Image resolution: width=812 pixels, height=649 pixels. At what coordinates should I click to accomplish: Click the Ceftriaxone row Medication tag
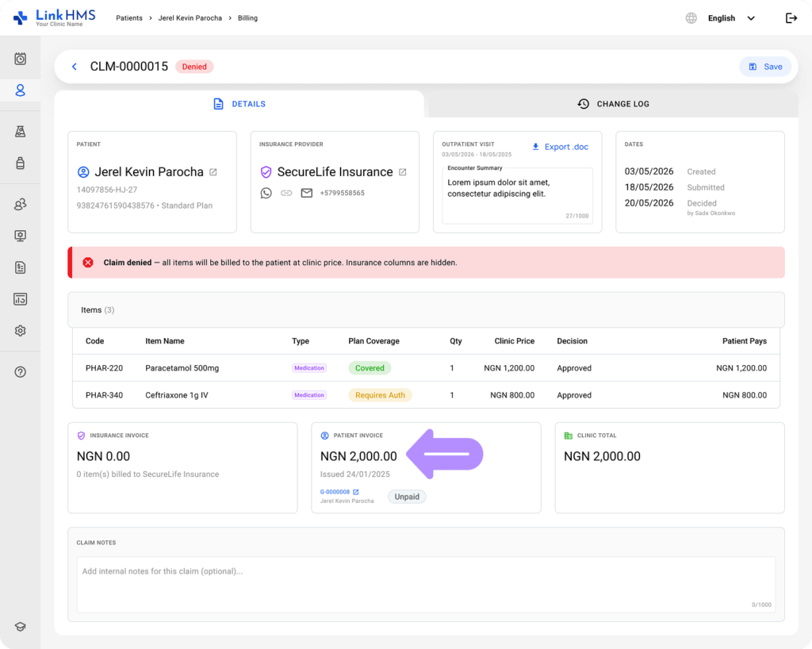(x=309, y=395)
